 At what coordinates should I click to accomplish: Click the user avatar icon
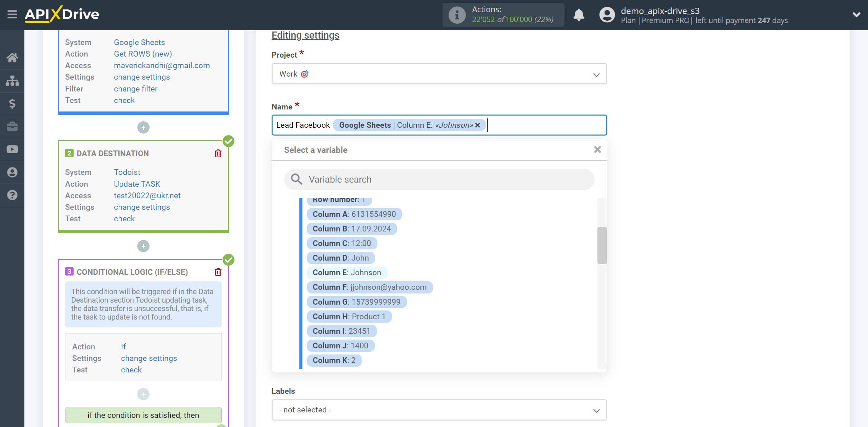[607, 15]
